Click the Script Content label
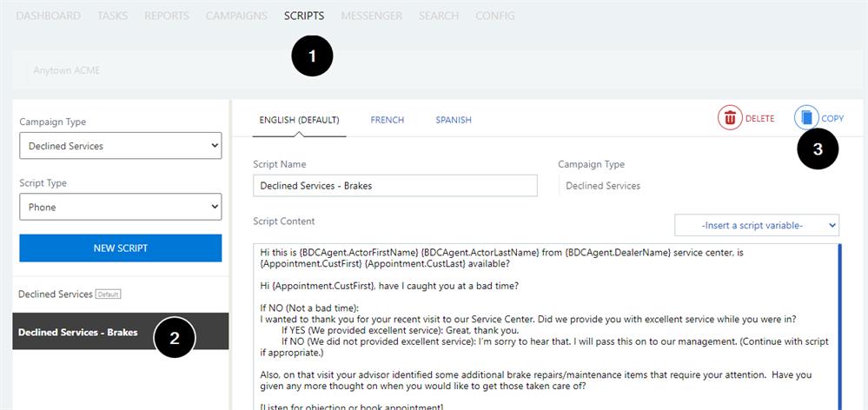868x410 pixels. [284, 222]
